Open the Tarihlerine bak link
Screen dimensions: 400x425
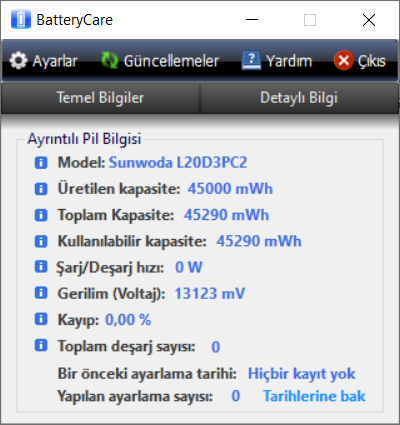click(314, 396)
